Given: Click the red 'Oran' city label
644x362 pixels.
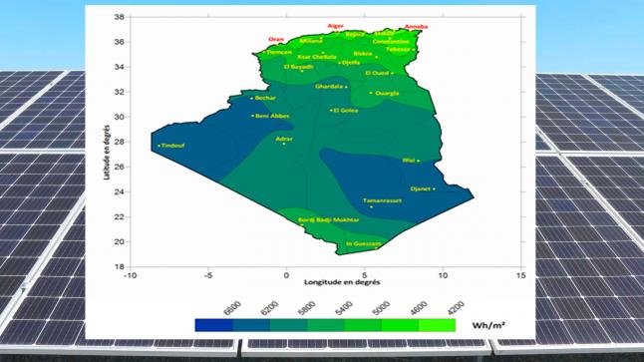Looking at the screenshot, I should click(x=276, y=40).
